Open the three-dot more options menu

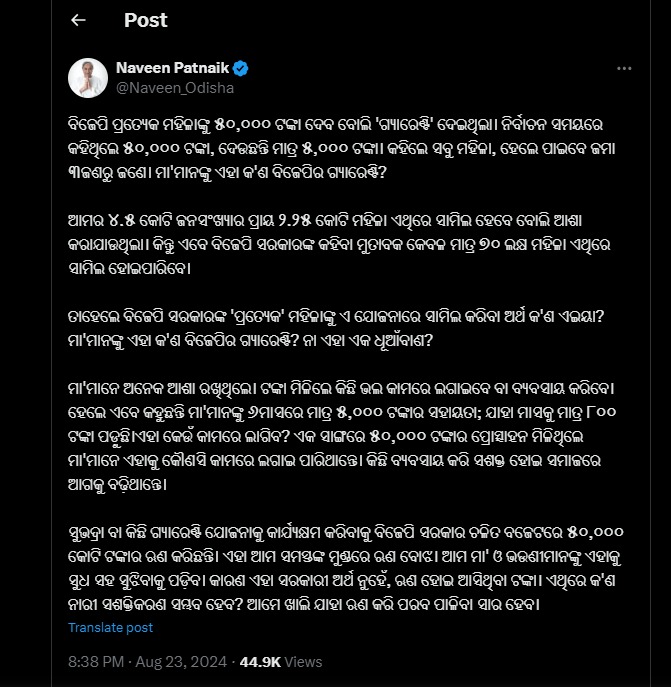tap(624, 69)
